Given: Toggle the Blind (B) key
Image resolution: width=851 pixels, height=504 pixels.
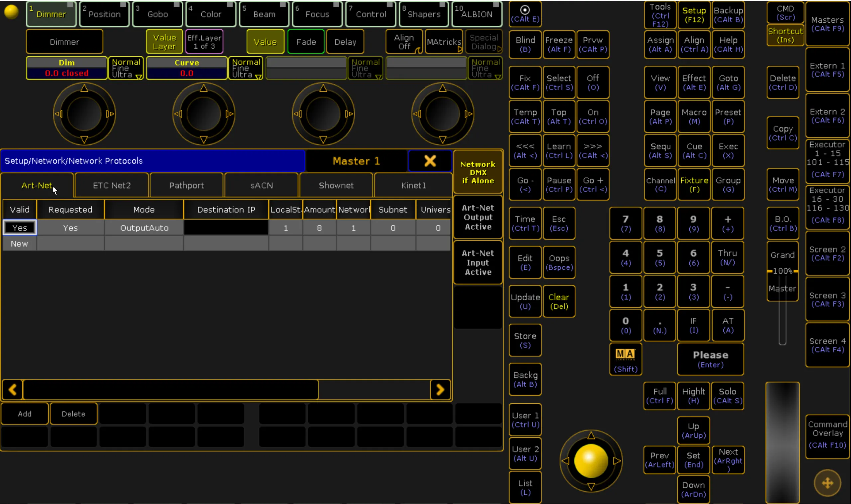Looking at the screenshot, I should tap(525, 44).
